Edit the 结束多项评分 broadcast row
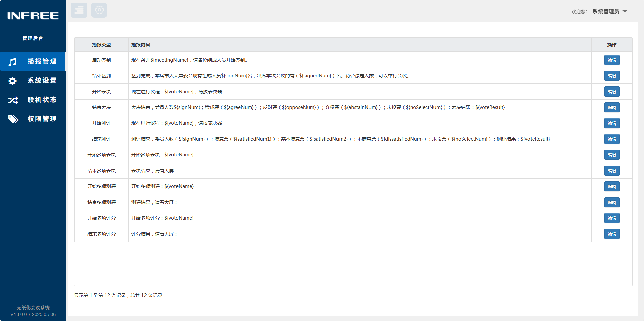The width and height of the screenshot is (644, 321). coord(612,234)
